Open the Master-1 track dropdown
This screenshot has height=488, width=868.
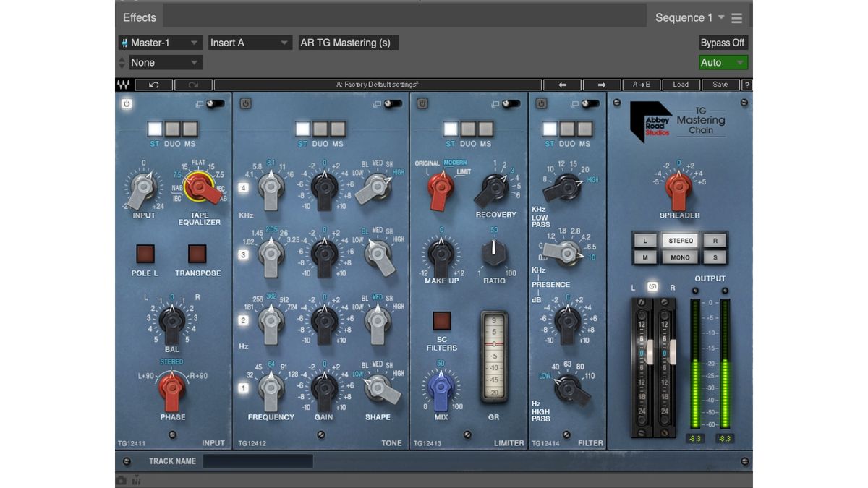point(160,42)
